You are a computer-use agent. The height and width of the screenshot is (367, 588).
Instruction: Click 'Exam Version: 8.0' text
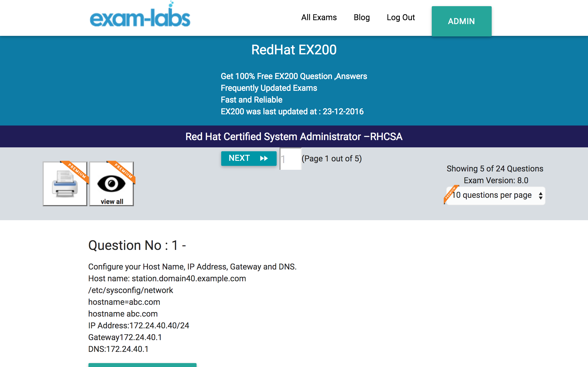[x=496, y=180]
